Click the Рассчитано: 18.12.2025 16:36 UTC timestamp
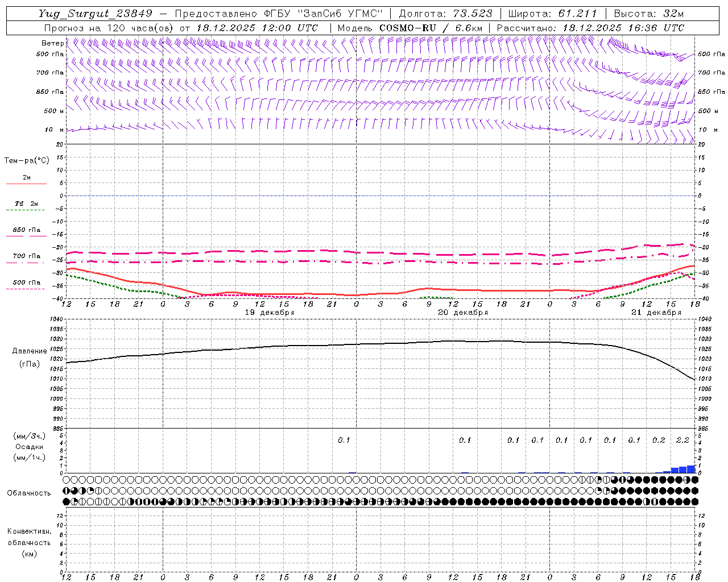The width and height of the screenshot is (728, 582). coord(590,28)
